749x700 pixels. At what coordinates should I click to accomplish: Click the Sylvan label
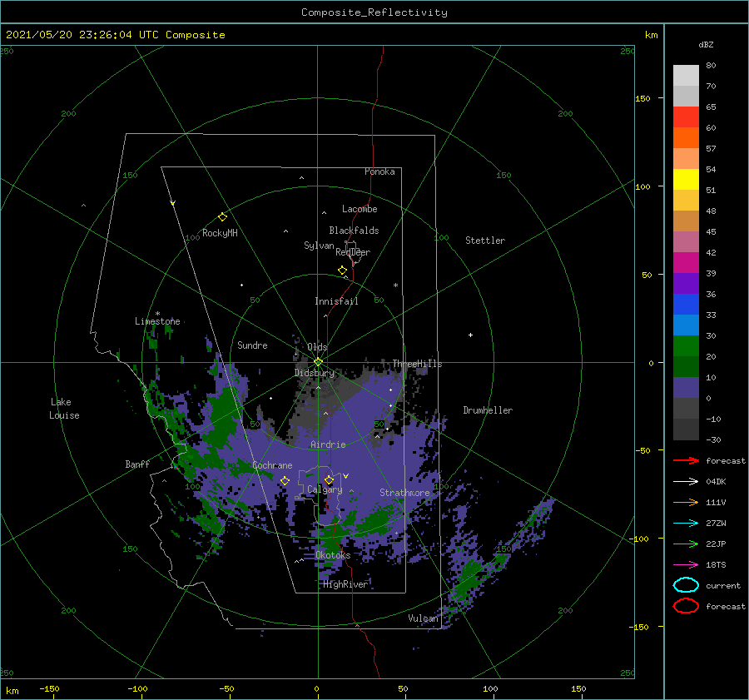(x=319, y=246)
